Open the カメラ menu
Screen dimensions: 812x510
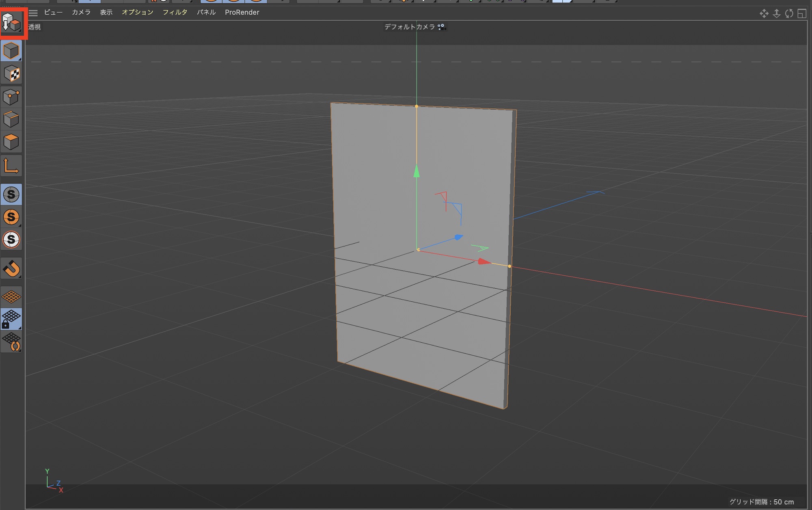(x=81, y=13)
